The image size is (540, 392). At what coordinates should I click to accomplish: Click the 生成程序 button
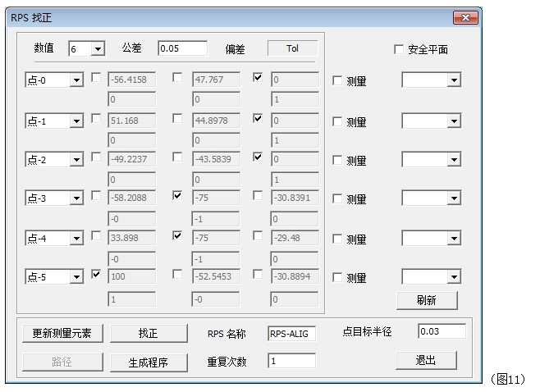[149, 362]
